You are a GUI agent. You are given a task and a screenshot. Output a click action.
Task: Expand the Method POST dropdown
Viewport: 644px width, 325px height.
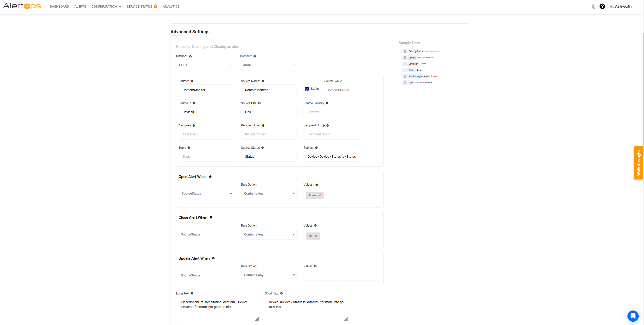tap(205, 65)
